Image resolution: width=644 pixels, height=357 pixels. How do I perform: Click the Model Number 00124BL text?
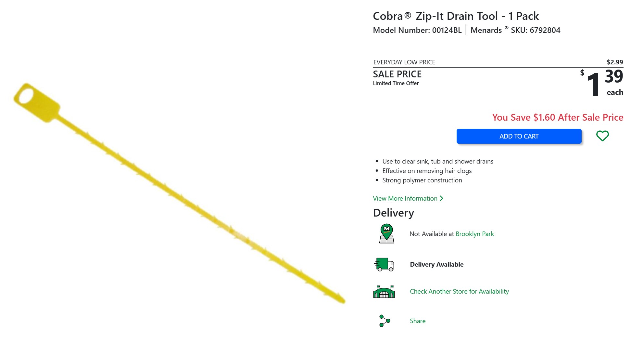point(417,30)
